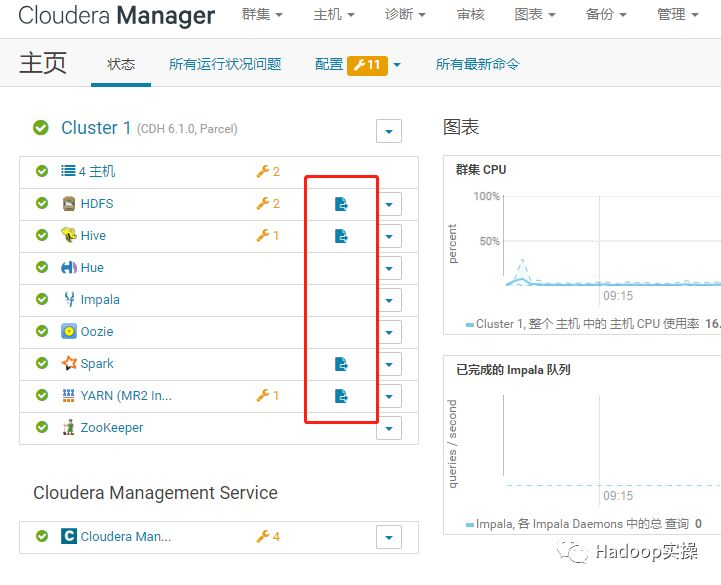Click the Cloudera Manager logo

point(116,15)
